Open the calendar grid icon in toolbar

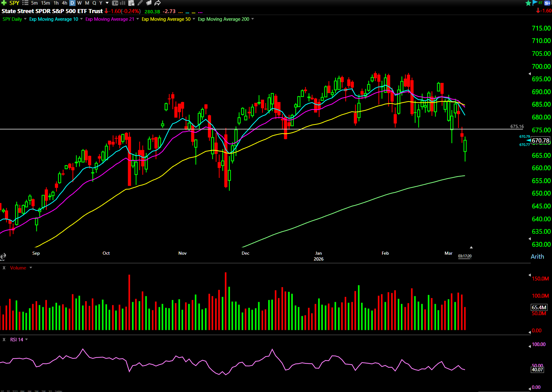131,3
